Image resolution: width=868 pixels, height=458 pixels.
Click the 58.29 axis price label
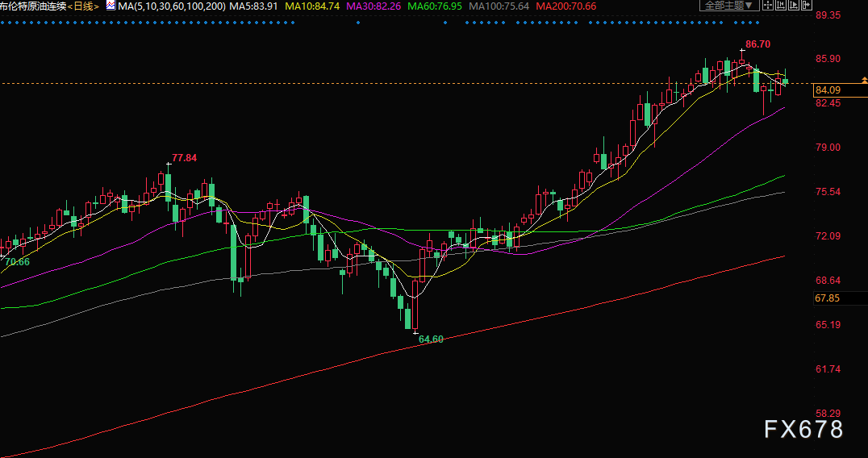point(828,413)
